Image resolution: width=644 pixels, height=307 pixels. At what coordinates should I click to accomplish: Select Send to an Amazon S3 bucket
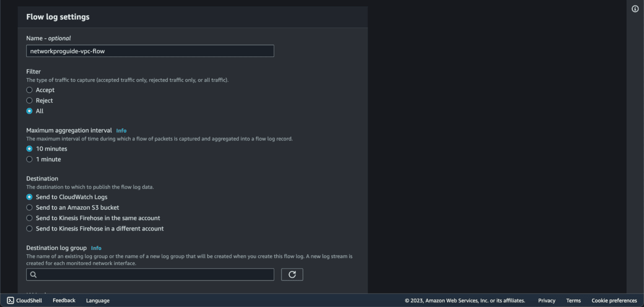pyautogui.click(x=29, y=208)
